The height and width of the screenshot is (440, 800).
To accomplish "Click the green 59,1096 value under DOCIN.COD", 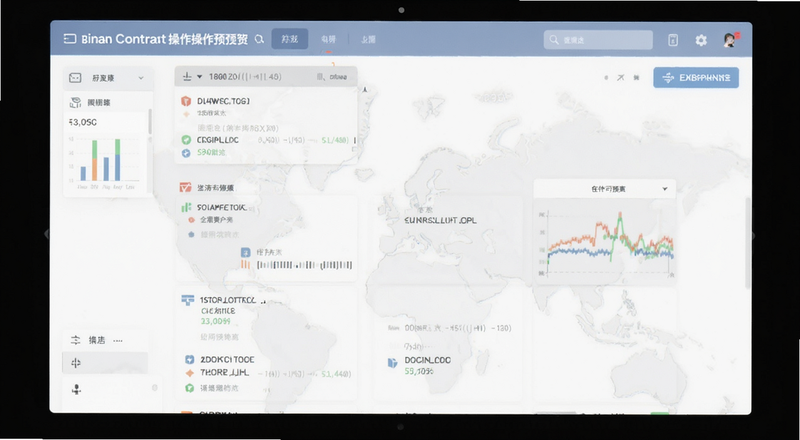I will click(x=419, y=372).
